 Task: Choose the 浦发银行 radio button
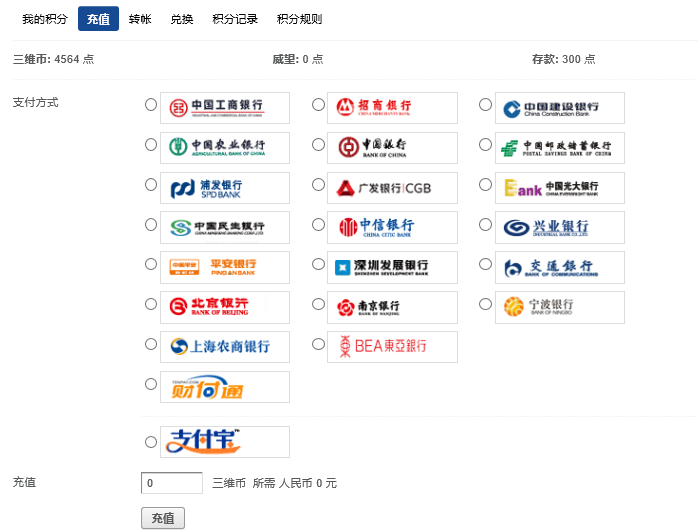point(151,185)
